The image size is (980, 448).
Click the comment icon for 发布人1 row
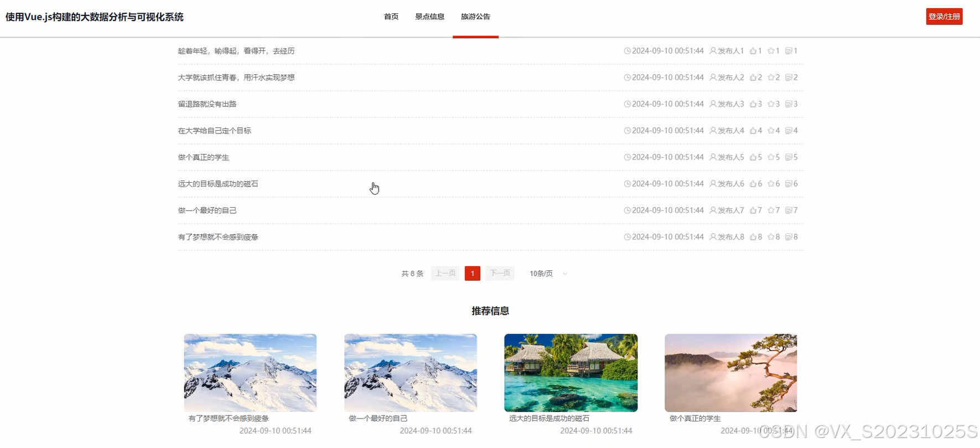[789, 51]
